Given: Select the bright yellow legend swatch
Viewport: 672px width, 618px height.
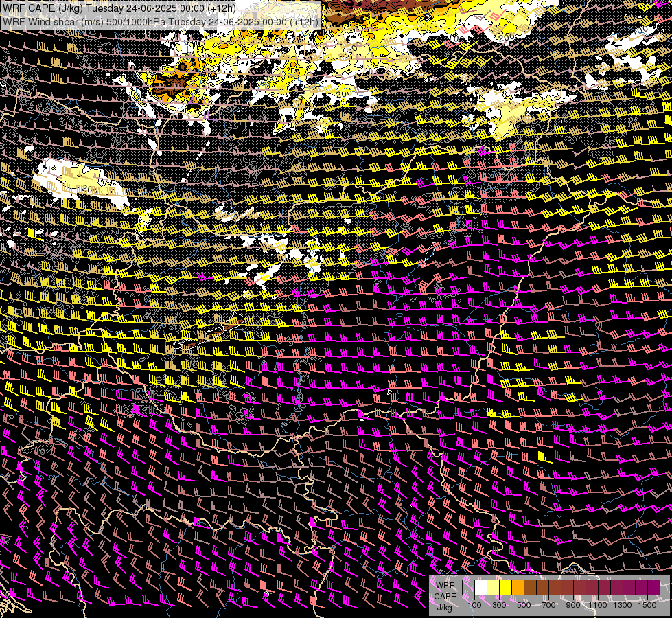Looking at the screenshot, I should (506, 587).
